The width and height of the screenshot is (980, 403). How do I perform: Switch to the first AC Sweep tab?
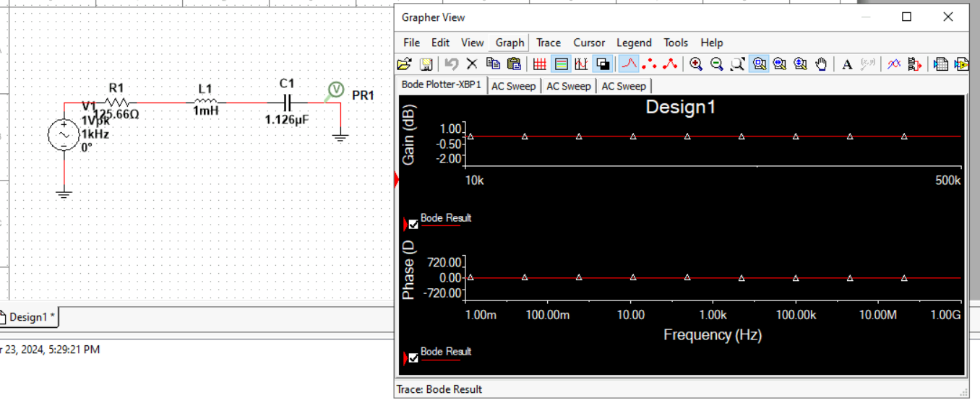pyautogui.click(x=513, y=86)
